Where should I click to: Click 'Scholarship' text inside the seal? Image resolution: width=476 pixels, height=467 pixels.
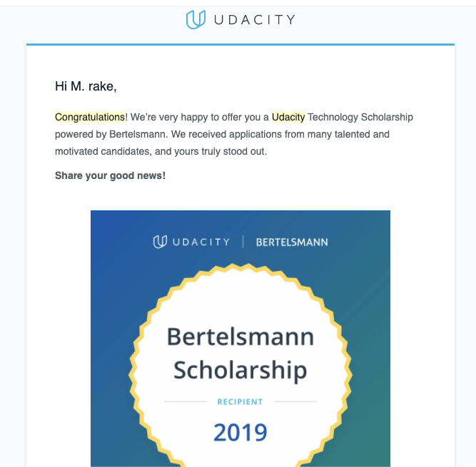pos(240,371)
